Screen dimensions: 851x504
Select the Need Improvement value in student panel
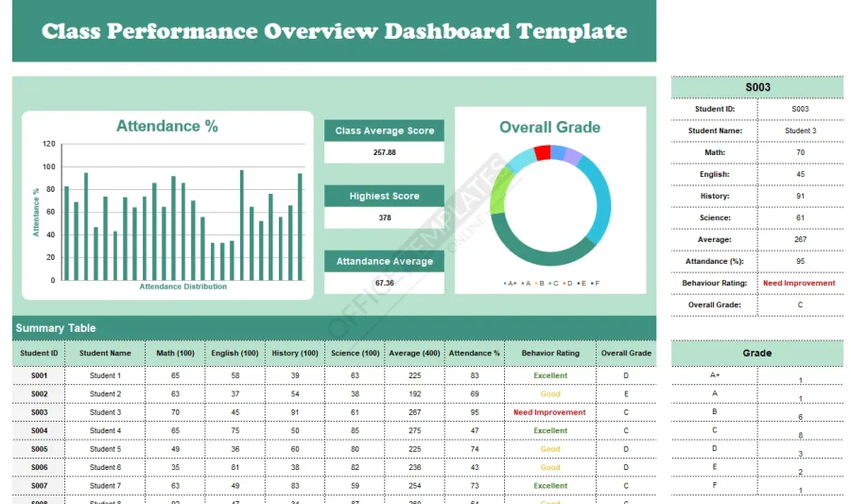tap(799, 283)
